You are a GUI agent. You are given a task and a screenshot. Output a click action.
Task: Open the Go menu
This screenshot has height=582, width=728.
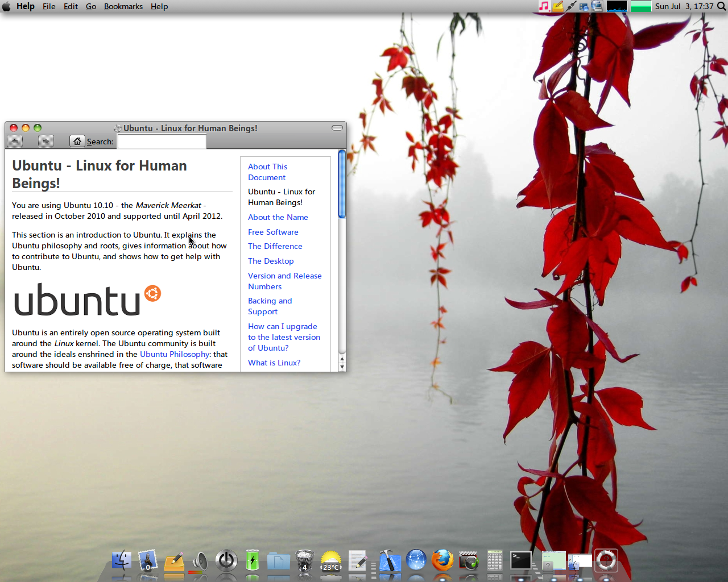coord(91,6)
